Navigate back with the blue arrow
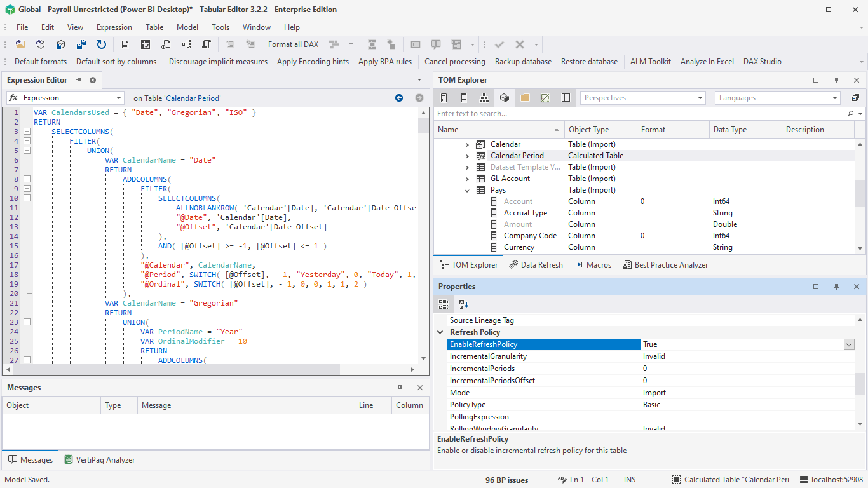868x488 pixels. pyautogui.click(x=399, y=98)
